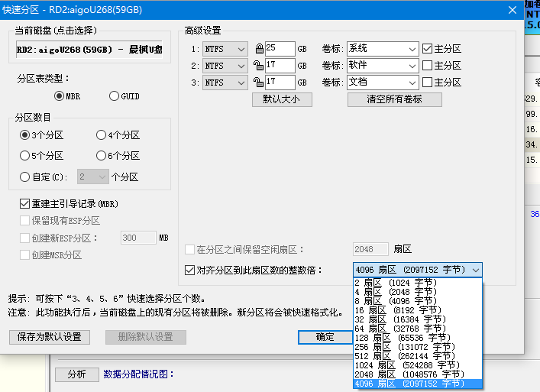The height and width of the screenshot is (392, 540).
Task: Select the MBR partition table type
Action: click(67, 96)
